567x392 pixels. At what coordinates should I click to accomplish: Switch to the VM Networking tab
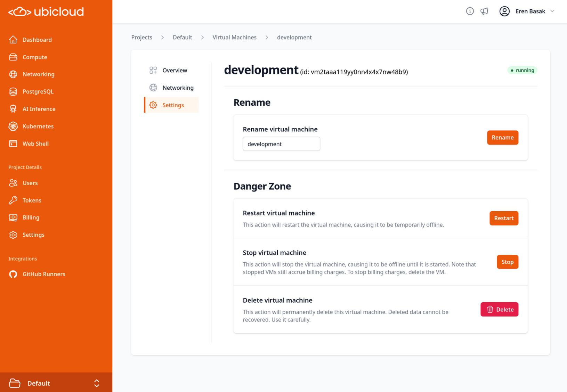[x=171, y=88]
